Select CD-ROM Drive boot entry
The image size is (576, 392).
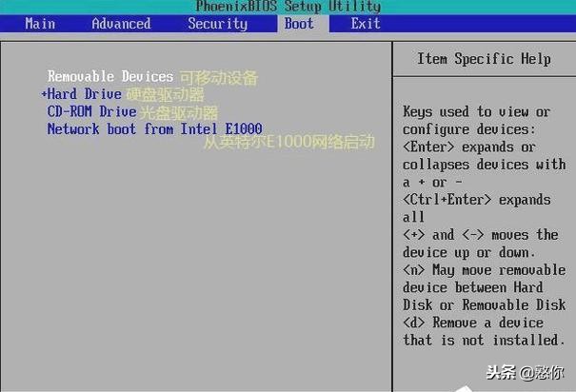coord(91,111)
